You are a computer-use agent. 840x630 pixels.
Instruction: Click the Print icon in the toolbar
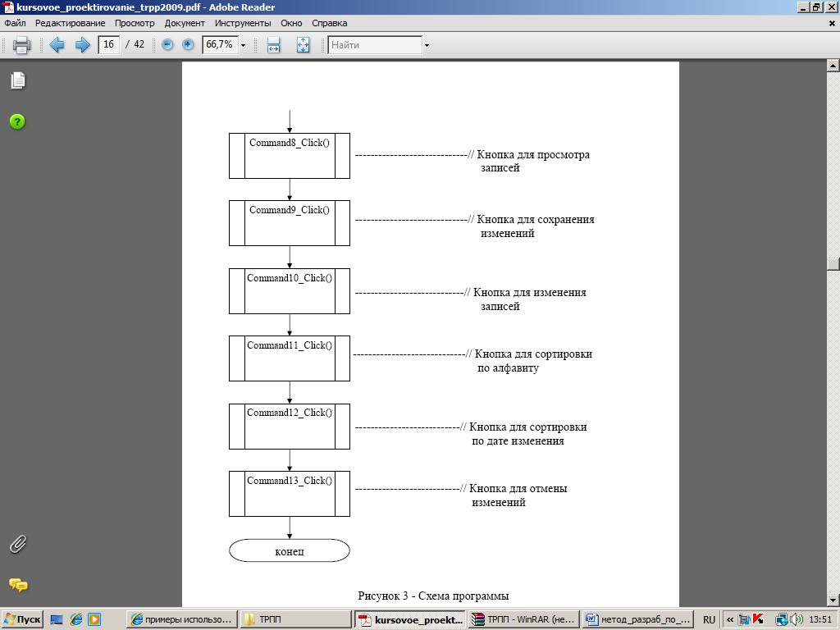click(x=21, y=44)
